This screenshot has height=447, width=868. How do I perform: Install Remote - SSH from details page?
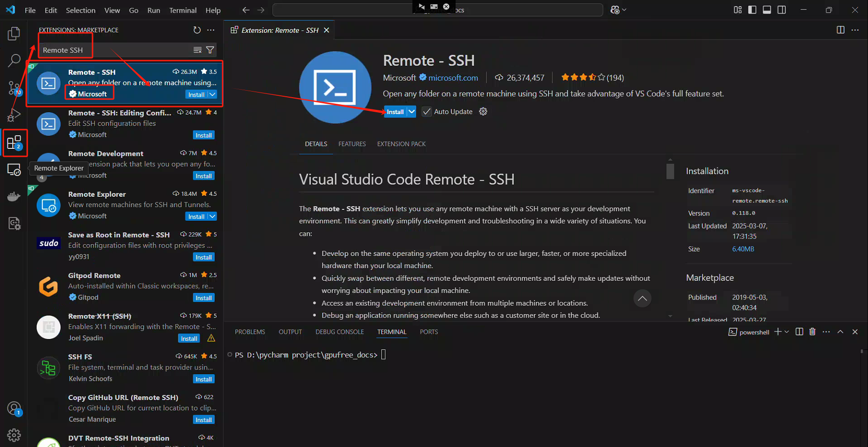coord(395,112)
